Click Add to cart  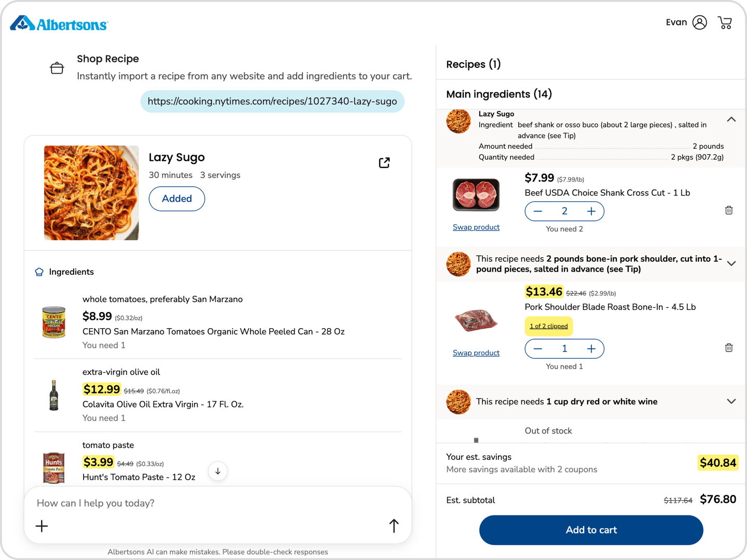[x=591, y=530]
